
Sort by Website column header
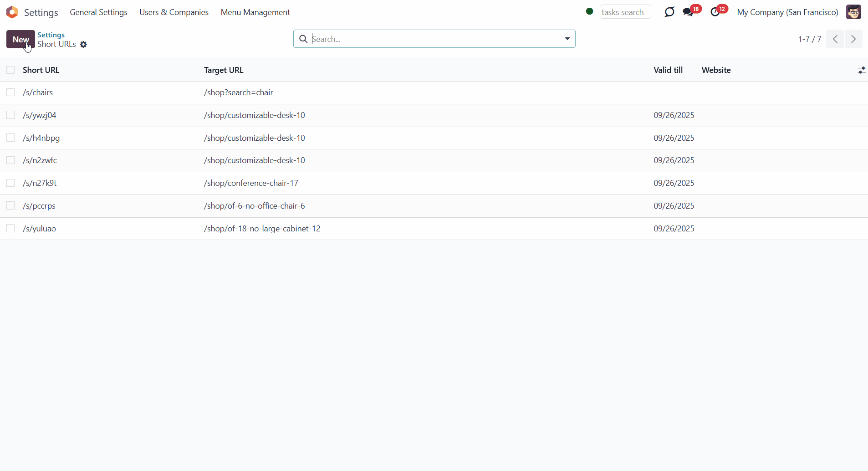716,70
